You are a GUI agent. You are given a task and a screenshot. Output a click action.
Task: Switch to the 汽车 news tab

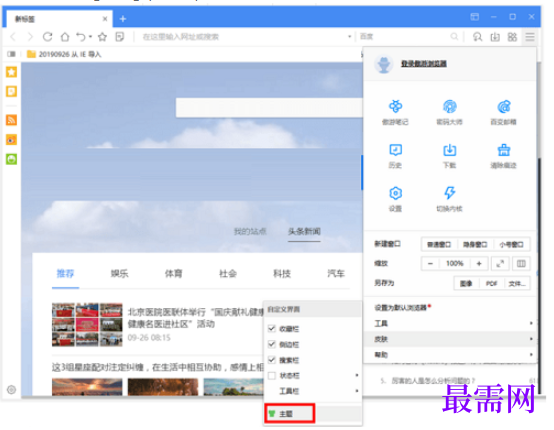[x=336, y=273]
